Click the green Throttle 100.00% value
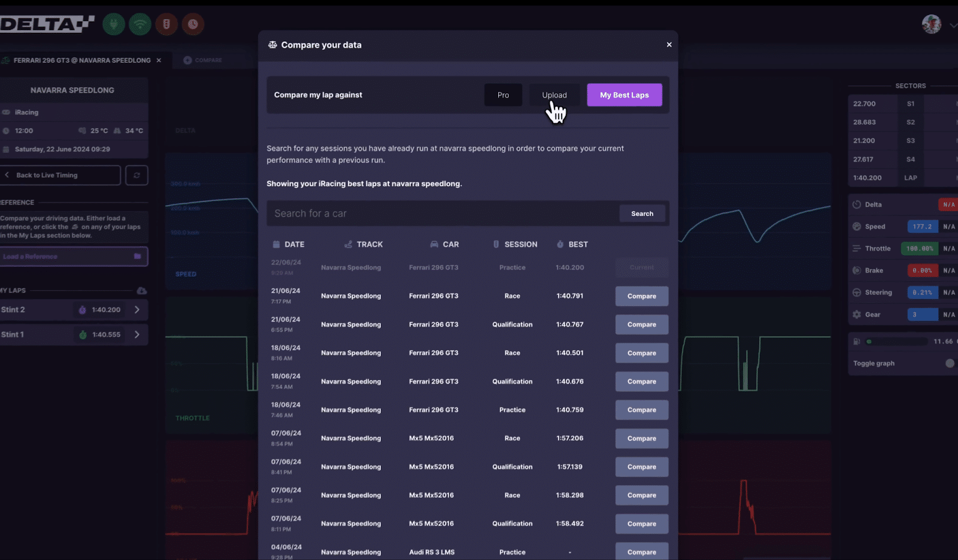Viewport: 958px width, 560px height. coord(920,248)
